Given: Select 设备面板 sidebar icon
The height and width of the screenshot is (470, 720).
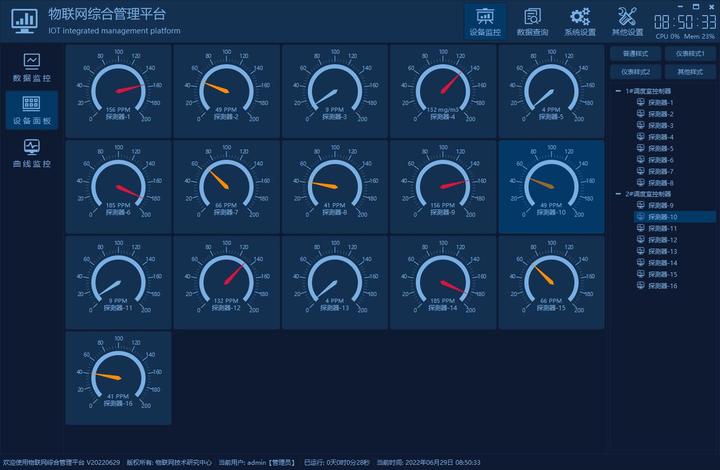Looking at the screenshot, I should point(32,103).
